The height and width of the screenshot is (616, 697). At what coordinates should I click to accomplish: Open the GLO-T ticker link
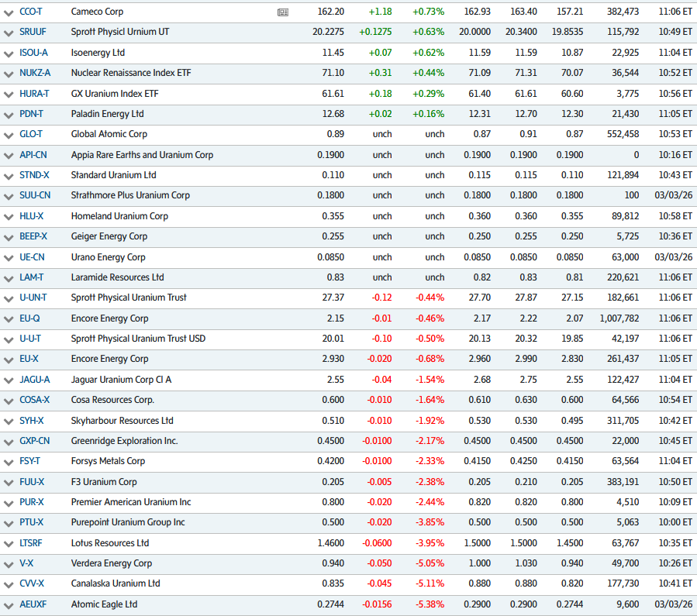pyautogui.click(x=31, y=134)
